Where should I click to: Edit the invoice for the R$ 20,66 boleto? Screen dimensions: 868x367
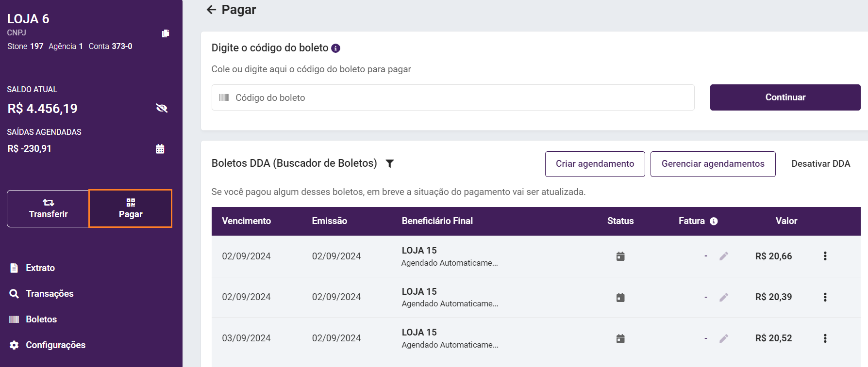point(723,256)
